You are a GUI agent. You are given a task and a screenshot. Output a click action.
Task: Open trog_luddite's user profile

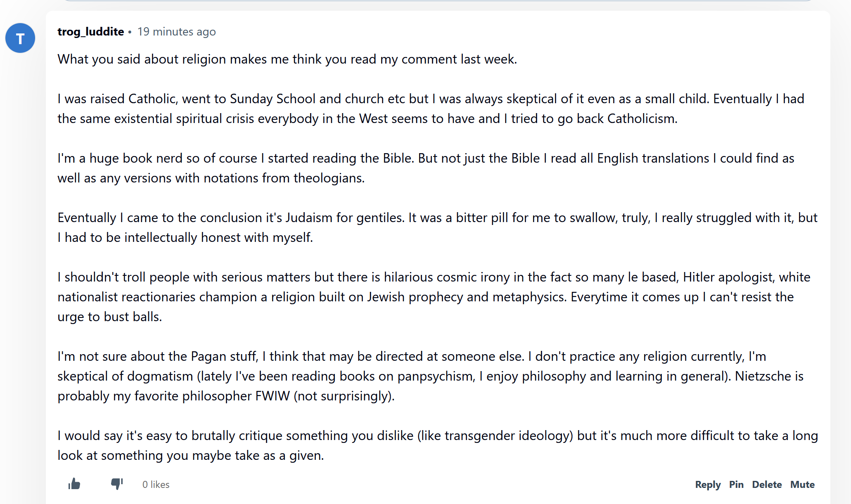(x=91, y=32)
